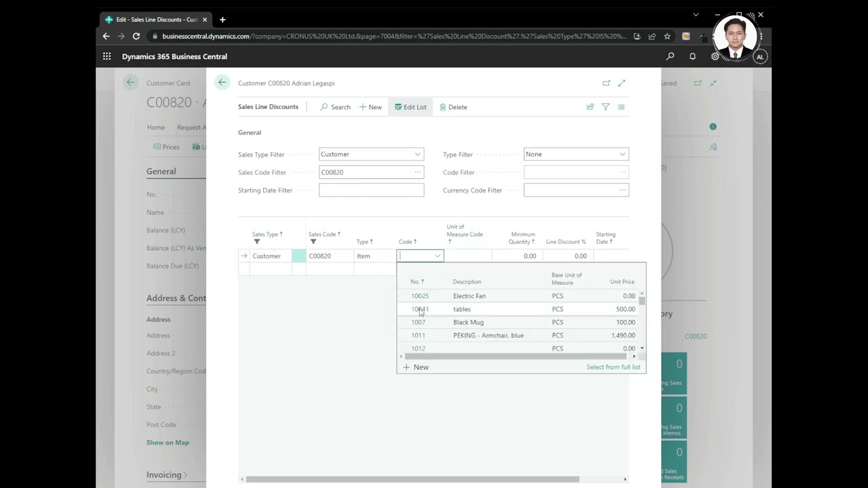
Task: Click the row selector arrow for Customer row
Action: point(244,256)
